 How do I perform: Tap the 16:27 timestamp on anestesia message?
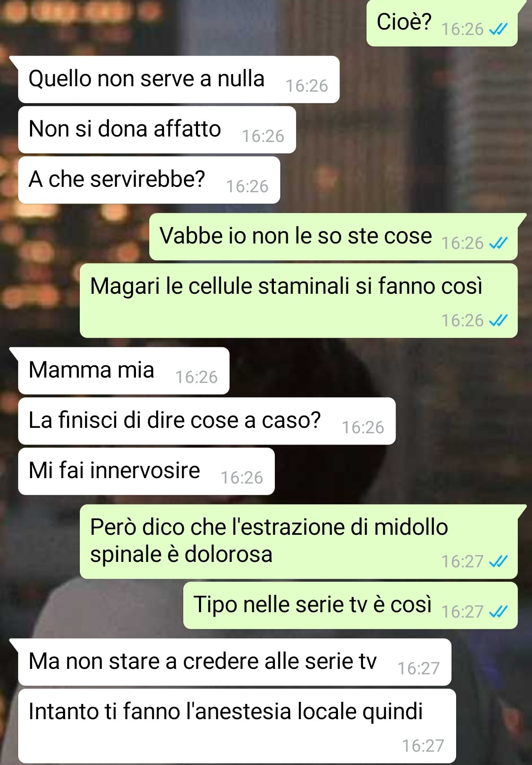(423, 746)
